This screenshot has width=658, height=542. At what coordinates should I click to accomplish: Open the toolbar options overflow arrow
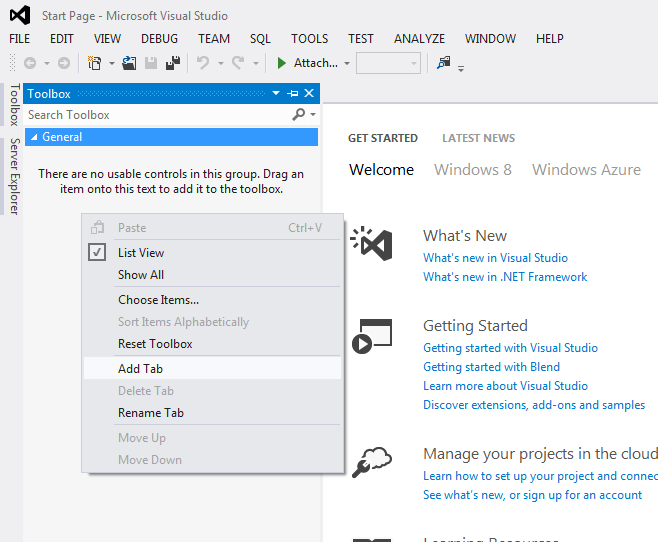(x=461, y=69)
